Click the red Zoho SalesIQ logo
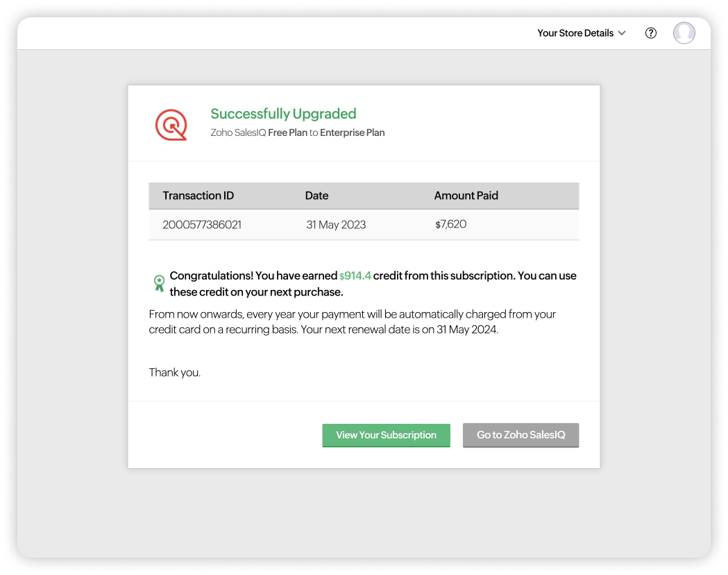 171,125
